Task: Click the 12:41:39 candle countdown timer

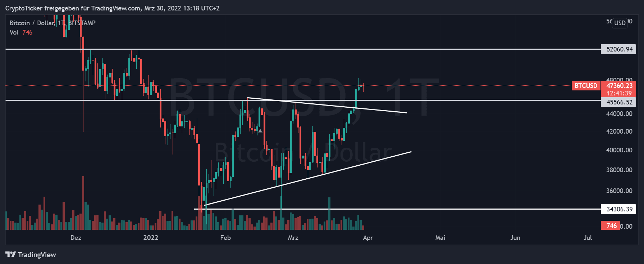Action: [619, 93]
